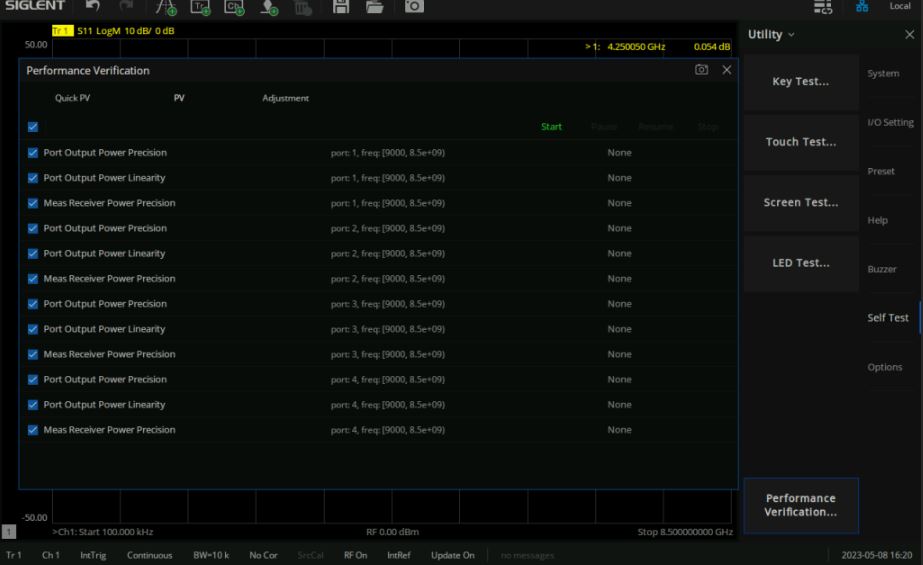Image resolution: width=923 pixels, height=565 pixels.
Task: Click the add marker icon
Action: 270,9
